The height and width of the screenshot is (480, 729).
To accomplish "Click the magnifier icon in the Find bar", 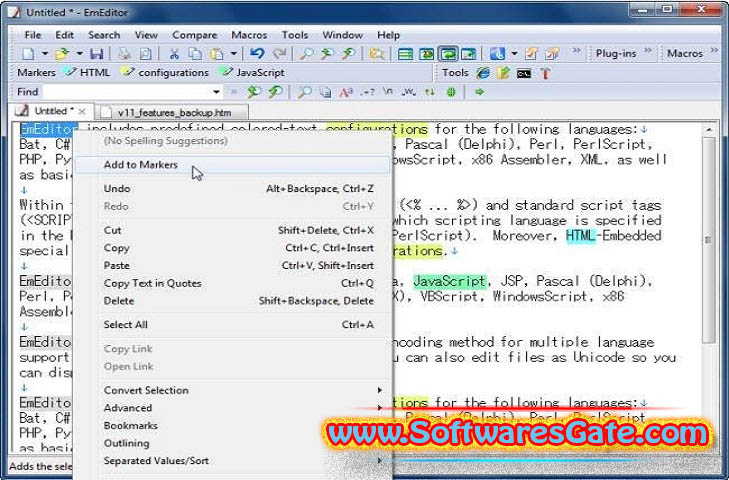I will point(304,92).
